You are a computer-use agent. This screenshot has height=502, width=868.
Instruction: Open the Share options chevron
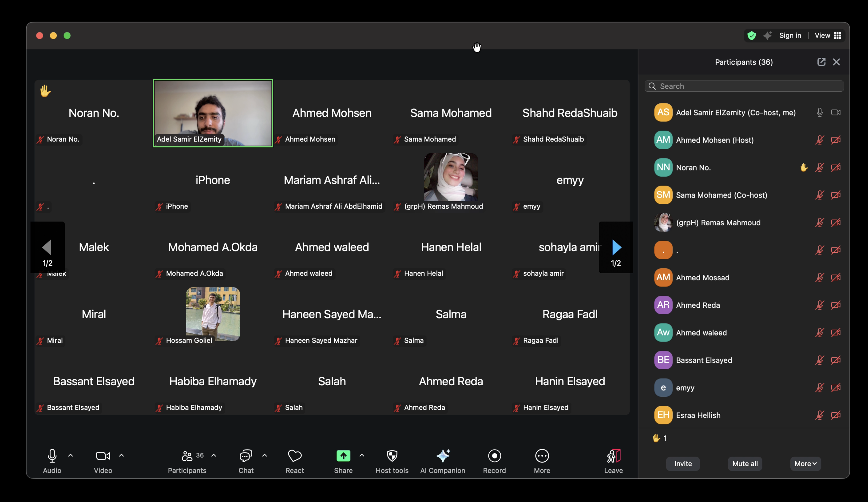(x=362, y=455)
